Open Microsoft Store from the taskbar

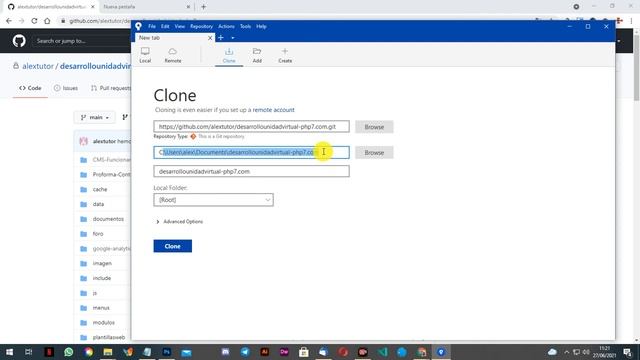(304, 352)
